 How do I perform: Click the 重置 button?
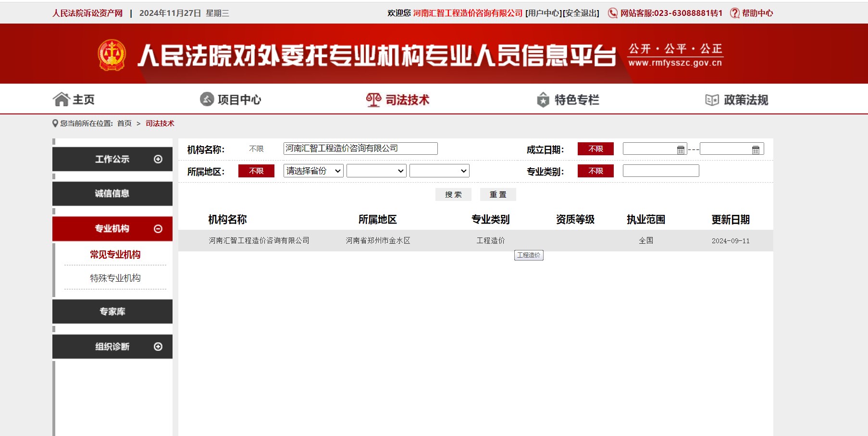[498, 194]
